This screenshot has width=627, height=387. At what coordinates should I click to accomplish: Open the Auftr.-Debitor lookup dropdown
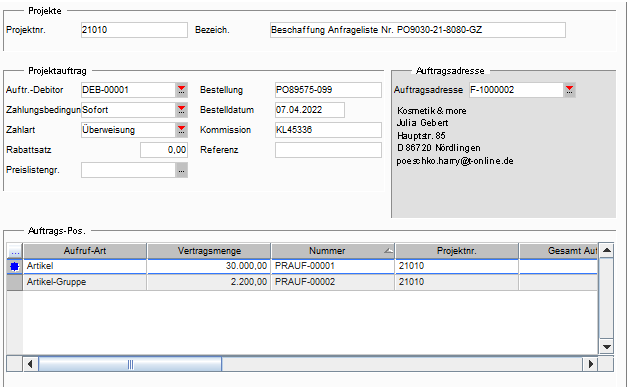coord(182,90)
